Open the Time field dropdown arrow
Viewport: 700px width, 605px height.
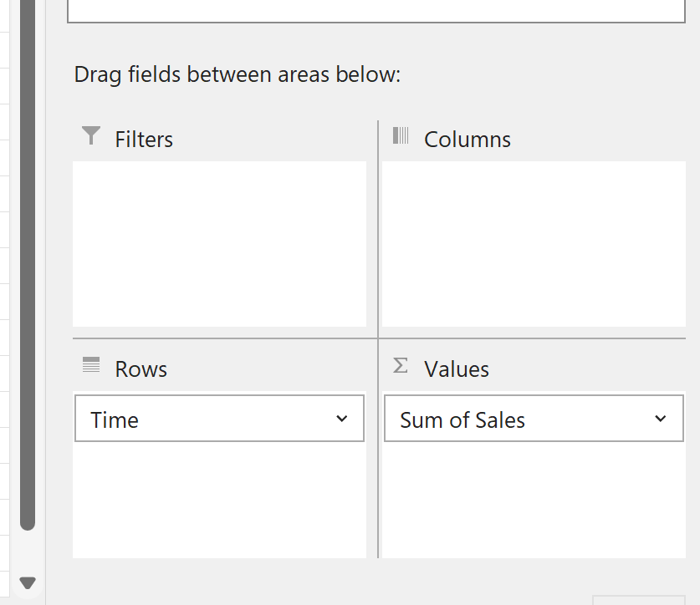pyautogui.click(x=341, y=419)
